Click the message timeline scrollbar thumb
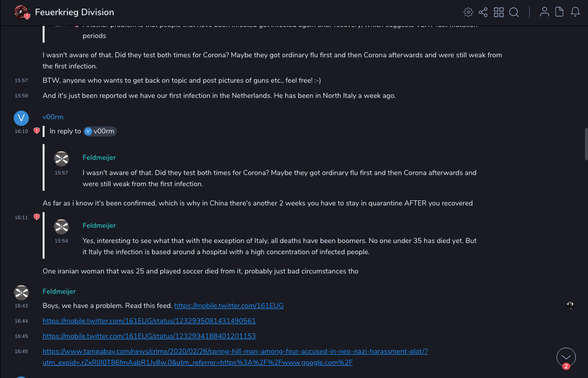This screenshot has width=588, height=378. pyautogui.click(x=585, y=145)
